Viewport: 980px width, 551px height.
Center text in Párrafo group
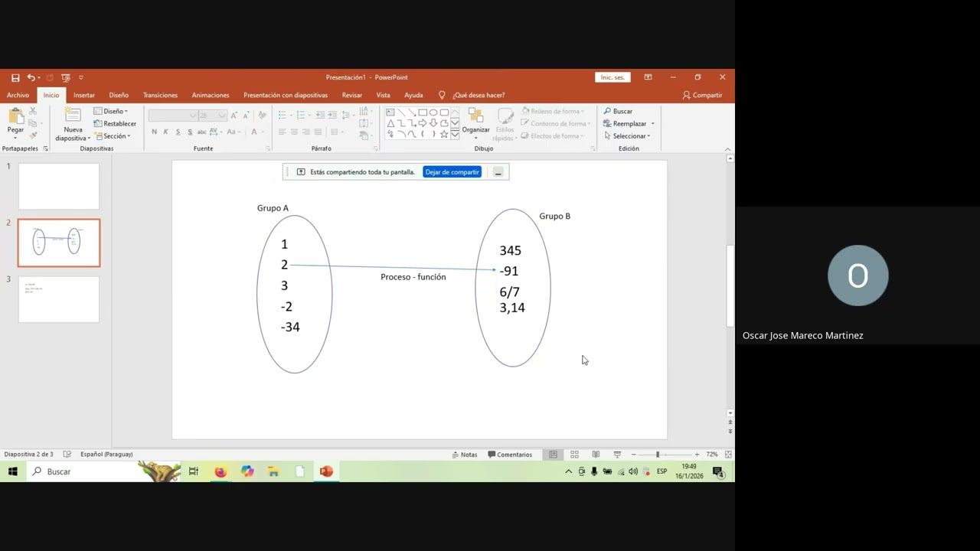[294, 132]
